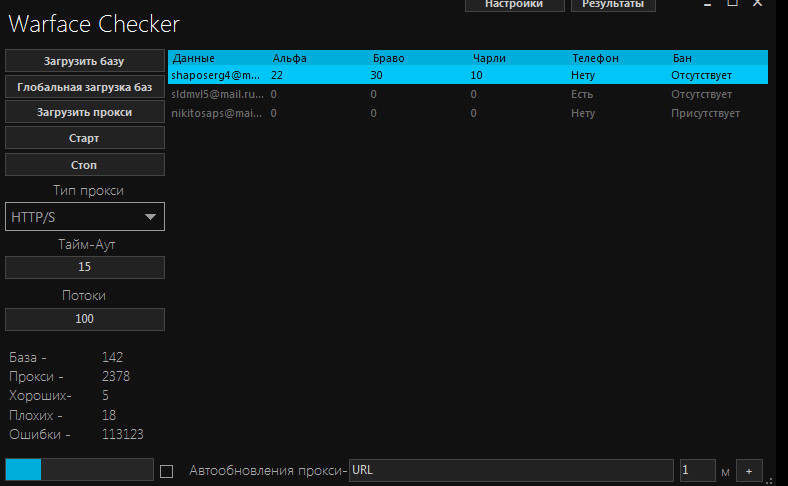Close the Warface Checker window
This screenshot has width=788, height=486.
tap(757, 3)
